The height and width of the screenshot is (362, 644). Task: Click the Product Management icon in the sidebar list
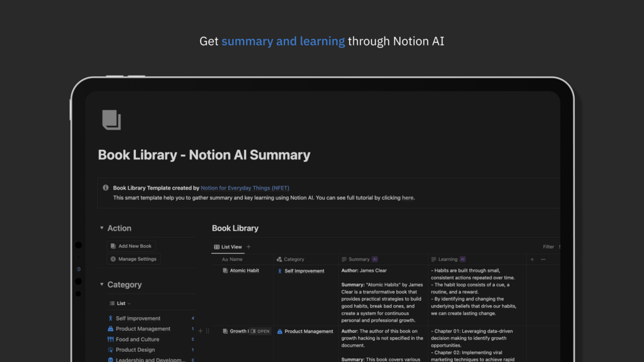click(x=110, y=329)
